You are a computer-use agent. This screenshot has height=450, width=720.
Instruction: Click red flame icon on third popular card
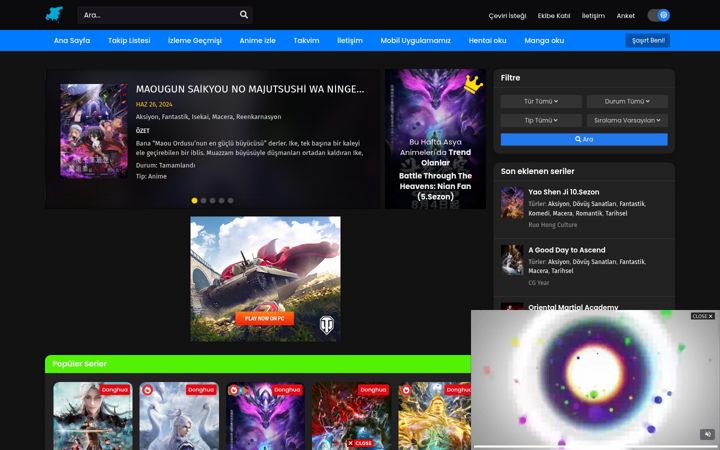pyautogui.click(x=234, y=390)
